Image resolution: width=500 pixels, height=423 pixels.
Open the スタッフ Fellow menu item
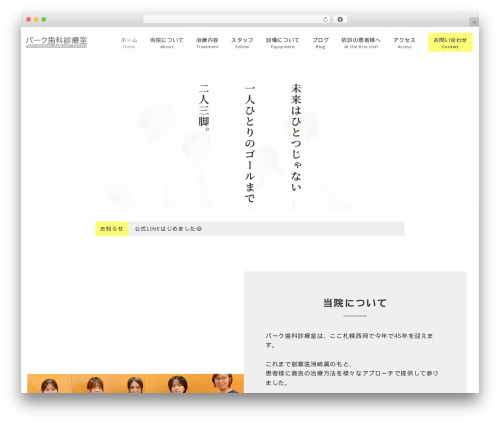[242, 43]
